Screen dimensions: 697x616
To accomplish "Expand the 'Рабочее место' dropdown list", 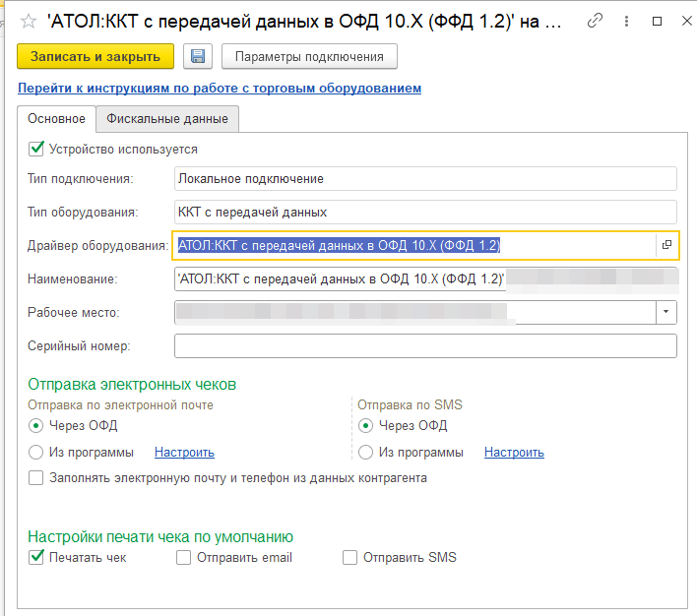I will [x=666, y=312].
